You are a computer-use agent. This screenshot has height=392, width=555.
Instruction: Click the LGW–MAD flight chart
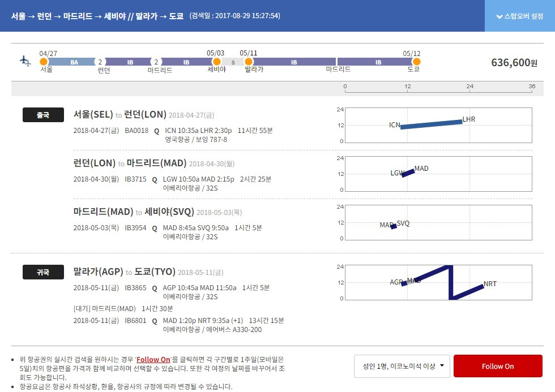438,174
